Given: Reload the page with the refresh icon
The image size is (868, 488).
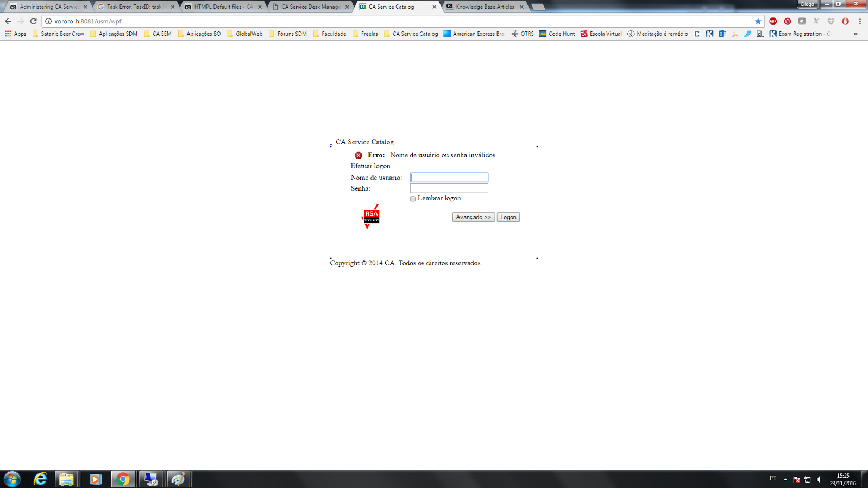Looking at the screenshot, I should (x=33, y=21).
